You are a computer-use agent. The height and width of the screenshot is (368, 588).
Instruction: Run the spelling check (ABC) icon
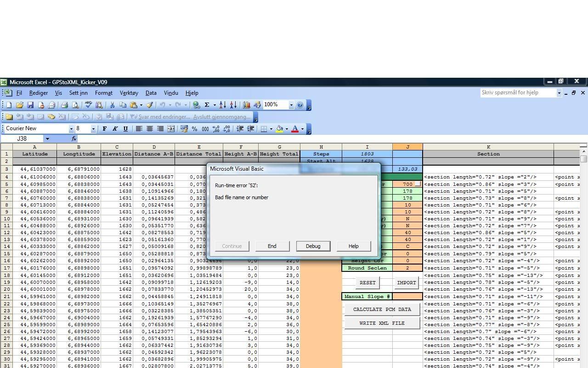coord(88,105)
